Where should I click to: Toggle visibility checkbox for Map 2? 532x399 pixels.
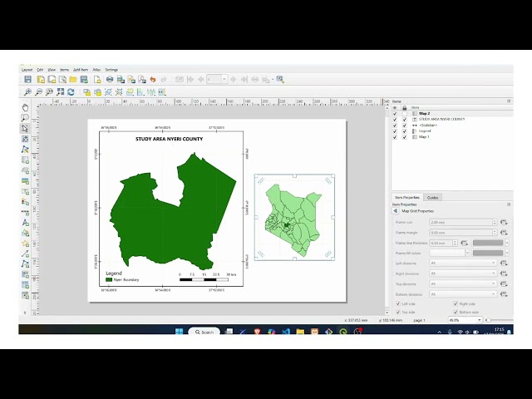point(395,114)
